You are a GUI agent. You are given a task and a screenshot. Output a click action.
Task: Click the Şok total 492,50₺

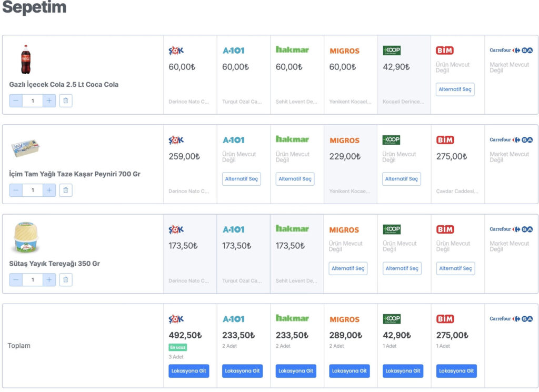[x=185, y=335]
